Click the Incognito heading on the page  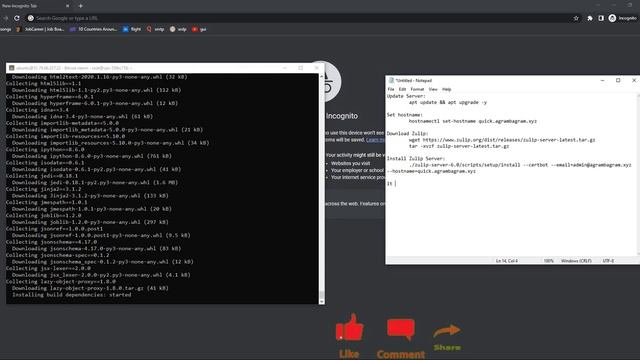(342, 116)
